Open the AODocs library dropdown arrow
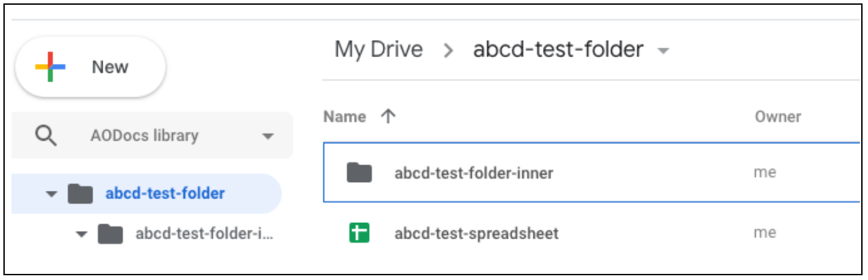The height and width of the screenshot is (280, 868). [x=267, y=136]
